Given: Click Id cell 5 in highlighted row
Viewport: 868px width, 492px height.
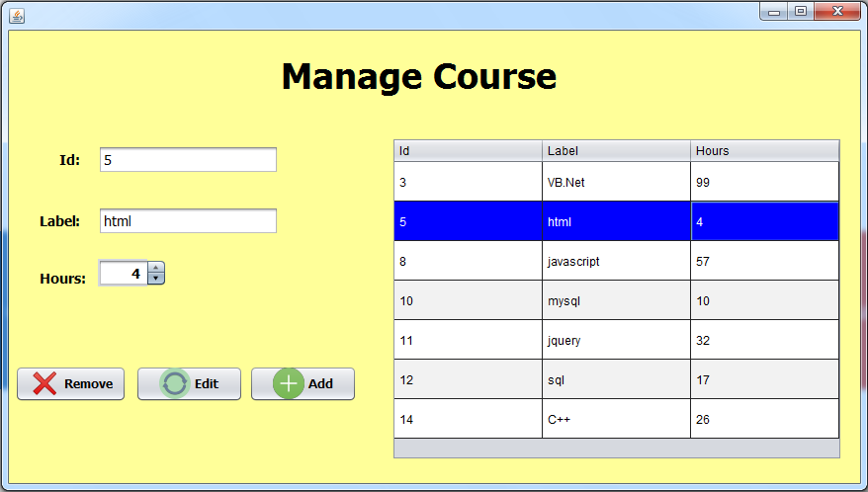Looking at the screenshot, I should (468, 221).
